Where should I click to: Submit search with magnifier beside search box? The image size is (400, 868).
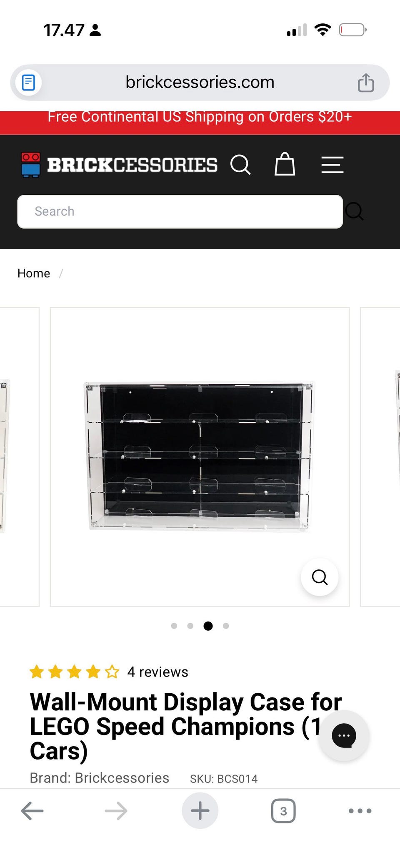pyautogui.click(x=354, y=211)
